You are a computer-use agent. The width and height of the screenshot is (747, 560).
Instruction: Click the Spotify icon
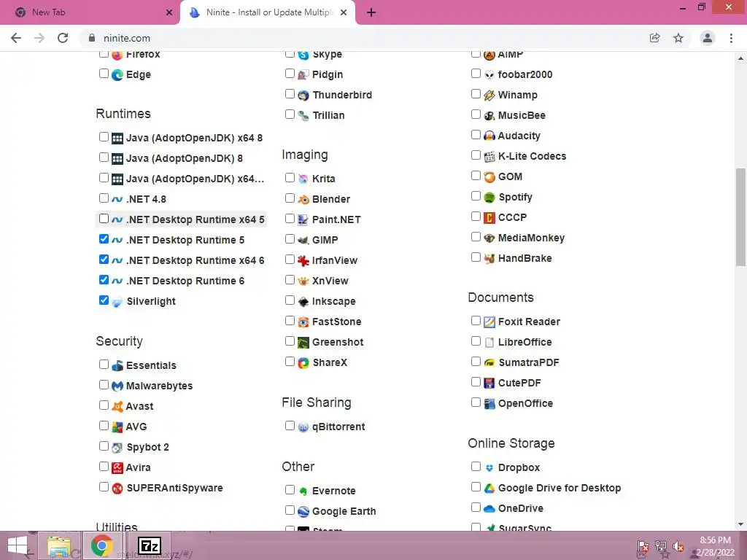click(x=489, y=198)
